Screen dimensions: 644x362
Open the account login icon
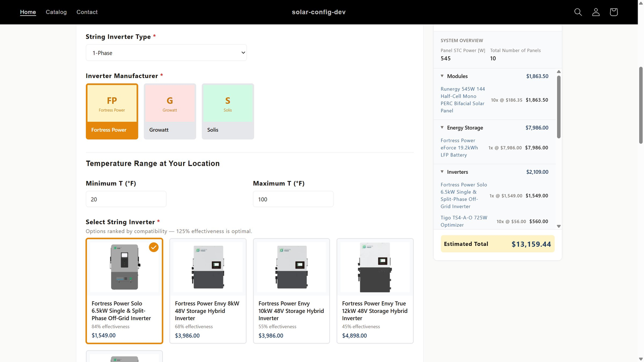coord(596,12)
